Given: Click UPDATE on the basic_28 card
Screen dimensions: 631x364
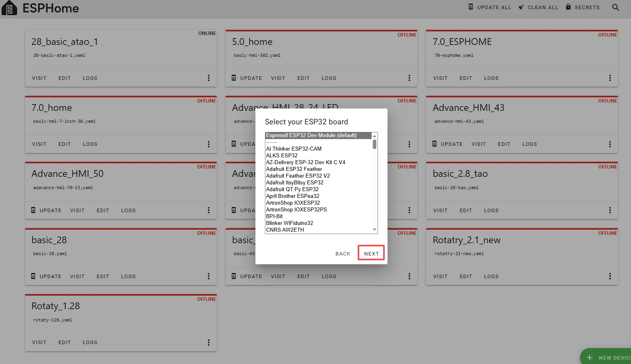Looking at the screenshot, I should pyautogui.click(x=46, y=277).
